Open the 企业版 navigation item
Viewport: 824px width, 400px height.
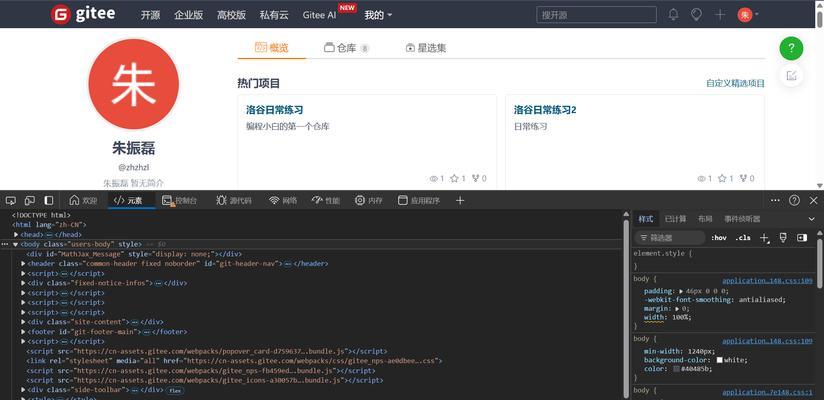(189, 15)
